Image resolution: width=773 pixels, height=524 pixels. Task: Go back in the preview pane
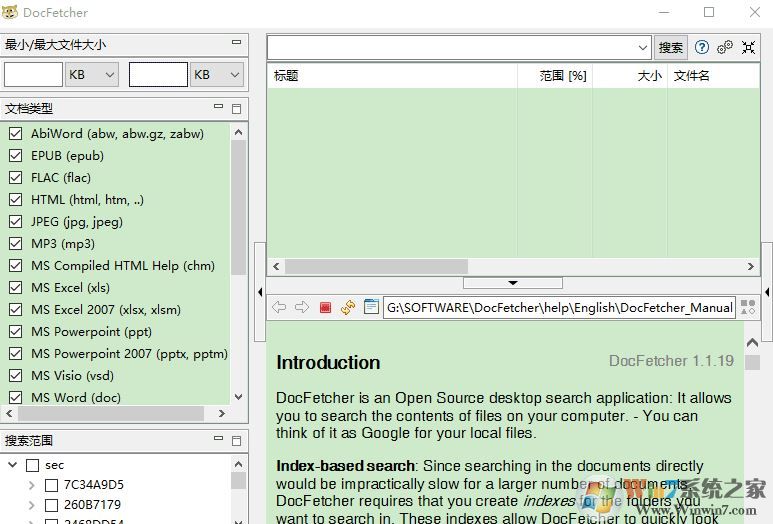coord(279,307)
